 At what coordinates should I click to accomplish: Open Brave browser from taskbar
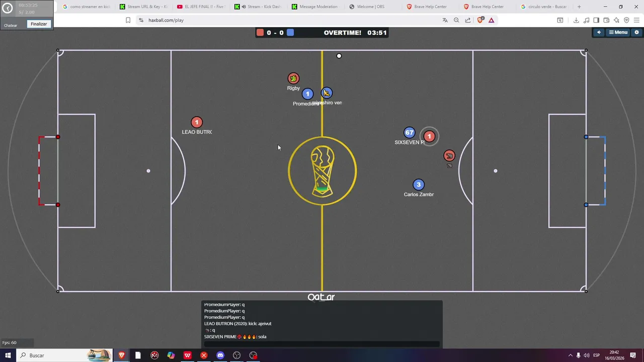tap(121, 355)
